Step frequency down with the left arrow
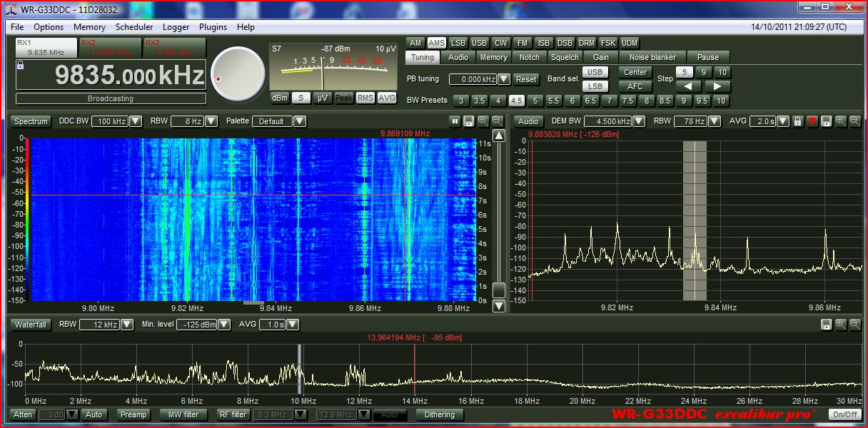 [688, 86]
